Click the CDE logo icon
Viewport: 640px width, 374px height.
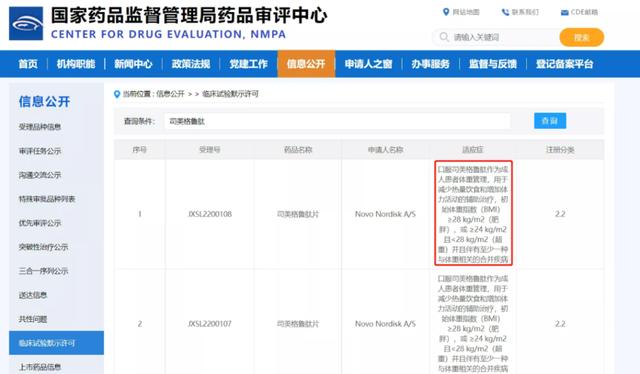tap(26, 23)
